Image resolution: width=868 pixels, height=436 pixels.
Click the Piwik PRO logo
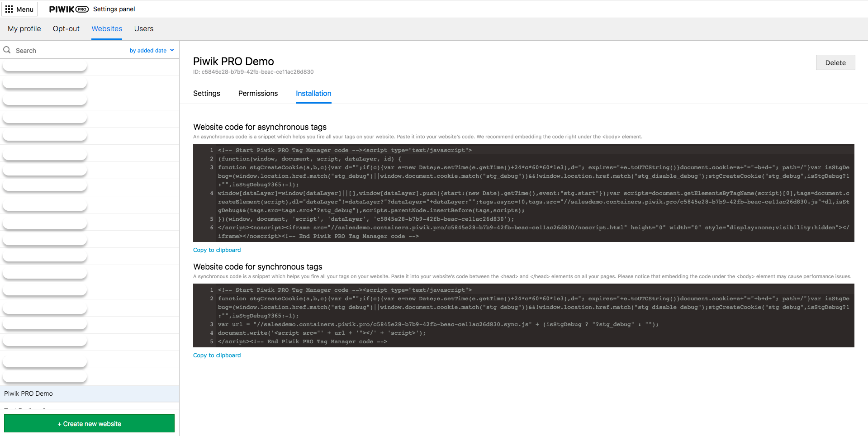pos(69,9)
